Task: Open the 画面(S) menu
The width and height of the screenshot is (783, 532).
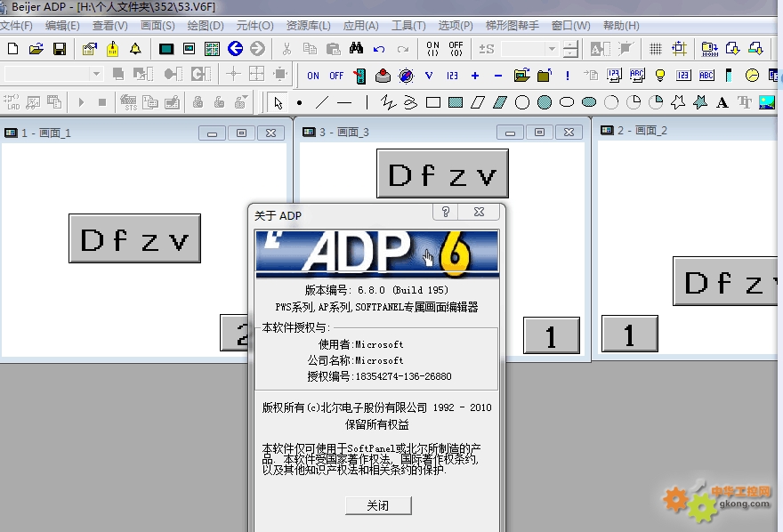Action: tap(157, 26)
